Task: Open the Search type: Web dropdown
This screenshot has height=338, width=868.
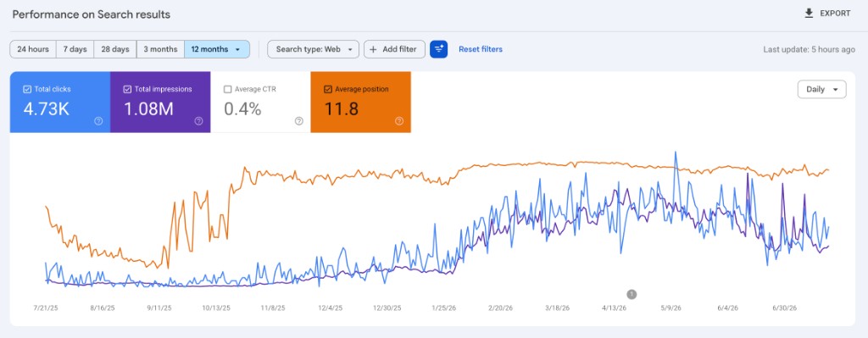Action: pyautogui.click(x=314, y=49)
